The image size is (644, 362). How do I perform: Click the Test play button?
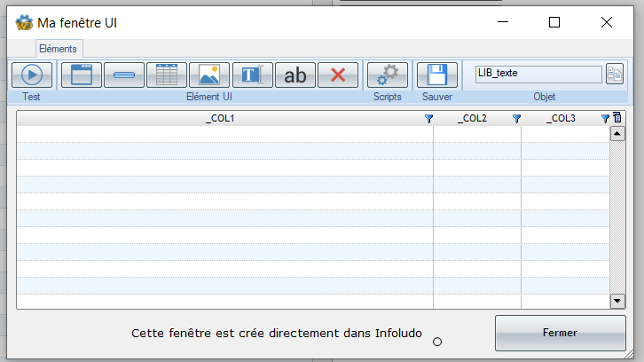pyautogui.click(x=32, y=75)
